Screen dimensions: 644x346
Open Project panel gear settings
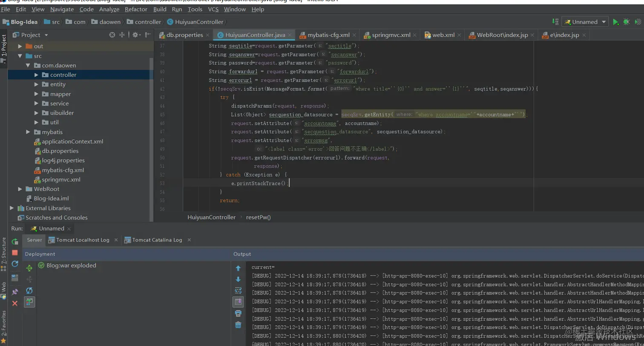click(x=135, y=35)
